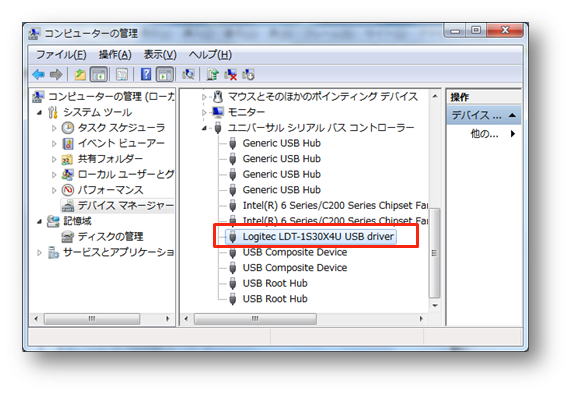The width and height of the screenshot is (571, 394).
Task: Open the 操作(A) menu
Action: (115, 55)
